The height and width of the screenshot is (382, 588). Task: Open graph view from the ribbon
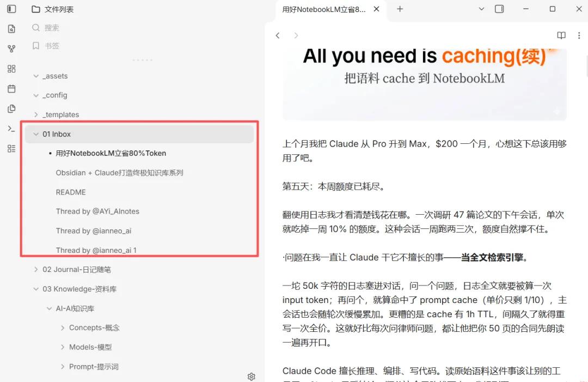(x=11, y=49)
